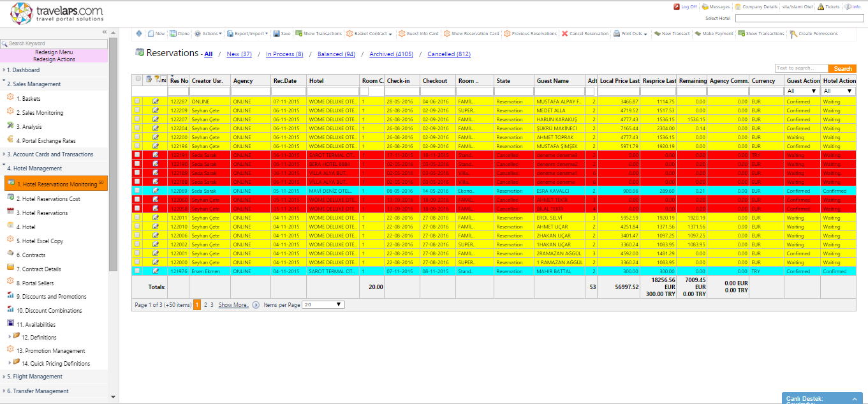Tick checkbox for reservation 122069

click(x=137, y=191)
